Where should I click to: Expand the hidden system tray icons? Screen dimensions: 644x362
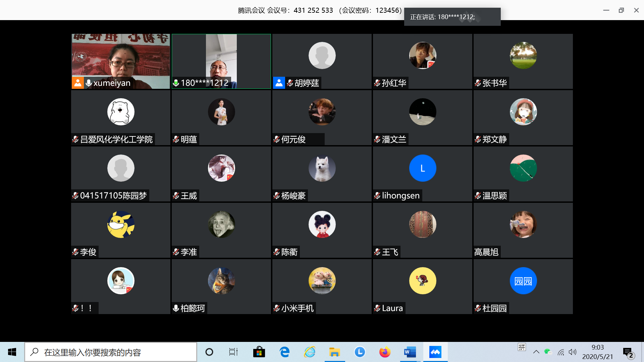point(536,352)
